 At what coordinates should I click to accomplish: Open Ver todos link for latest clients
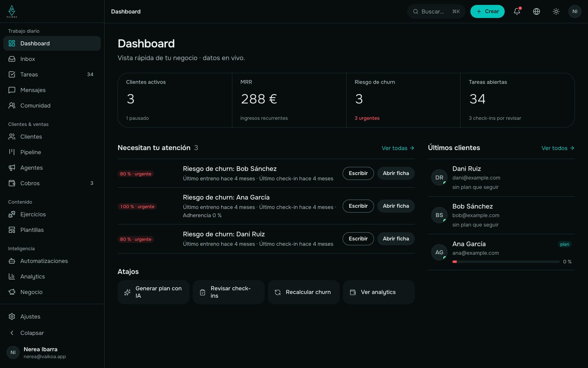pyautogui.click(x=558, y=148)
